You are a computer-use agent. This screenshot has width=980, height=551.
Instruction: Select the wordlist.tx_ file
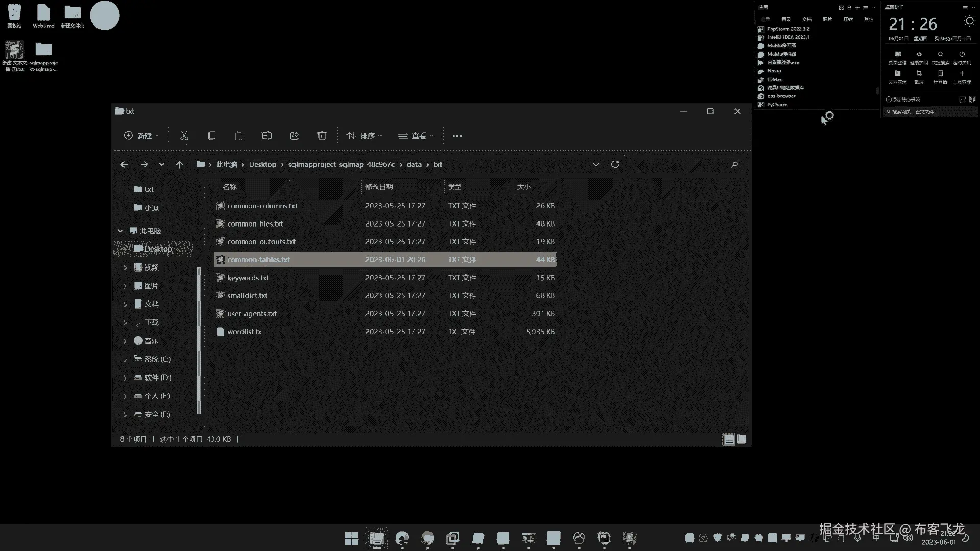(x=244, y=332)
